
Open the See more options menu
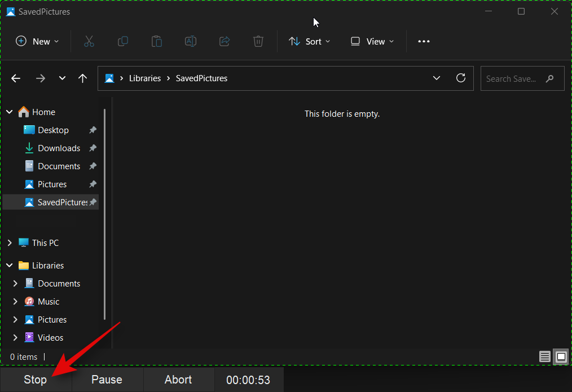coord(424,41)
